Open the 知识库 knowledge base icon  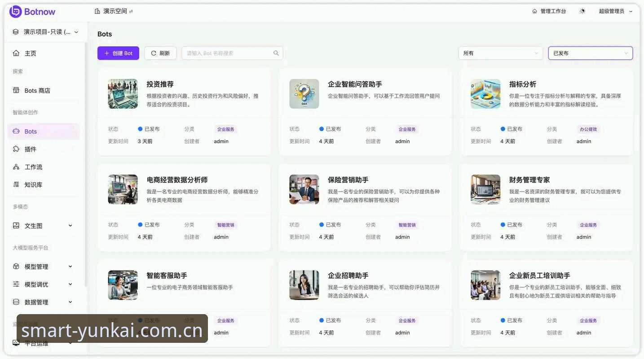point(16,184)
